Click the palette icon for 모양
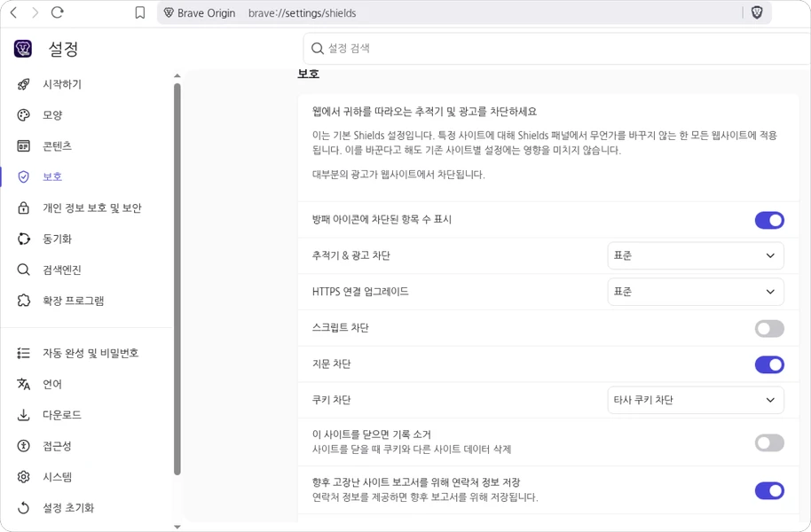This screenshot has width=811, height=532. pos(24,115)
